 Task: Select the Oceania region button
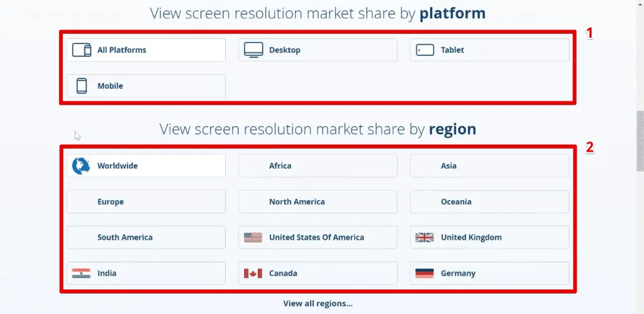489,202
